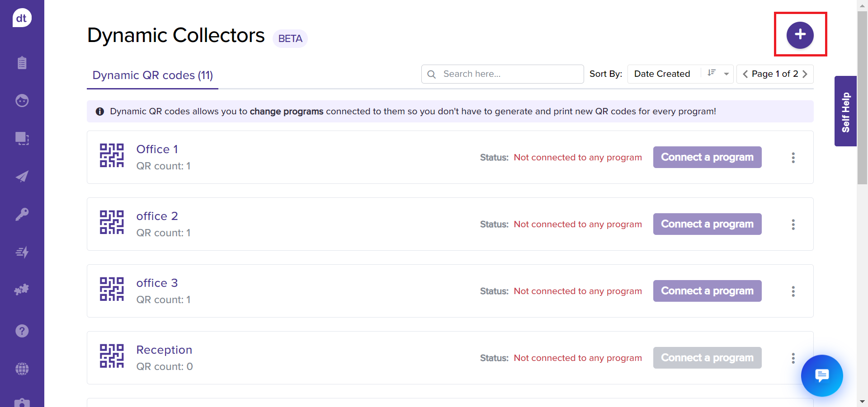Expand the Sort By Date Created dropdown

(x=726, y=74)
